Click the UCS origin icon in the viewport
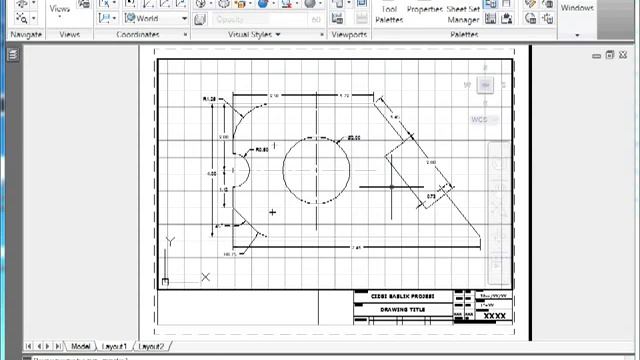The height and width of the screenshot is (360, 640). (x=165, y=282)
